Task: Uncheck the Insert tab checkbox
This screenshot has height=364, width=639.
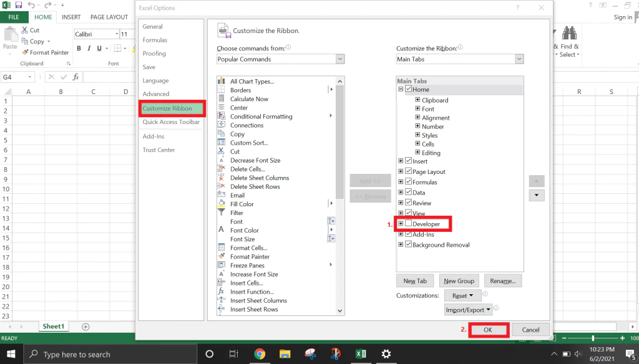Action: [x=408, y=160]
